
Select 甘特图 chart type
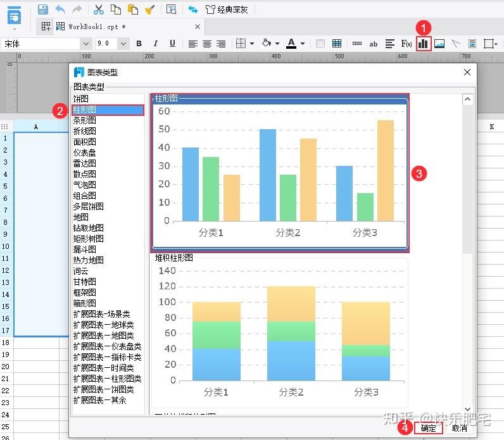[x=108, y=282]
